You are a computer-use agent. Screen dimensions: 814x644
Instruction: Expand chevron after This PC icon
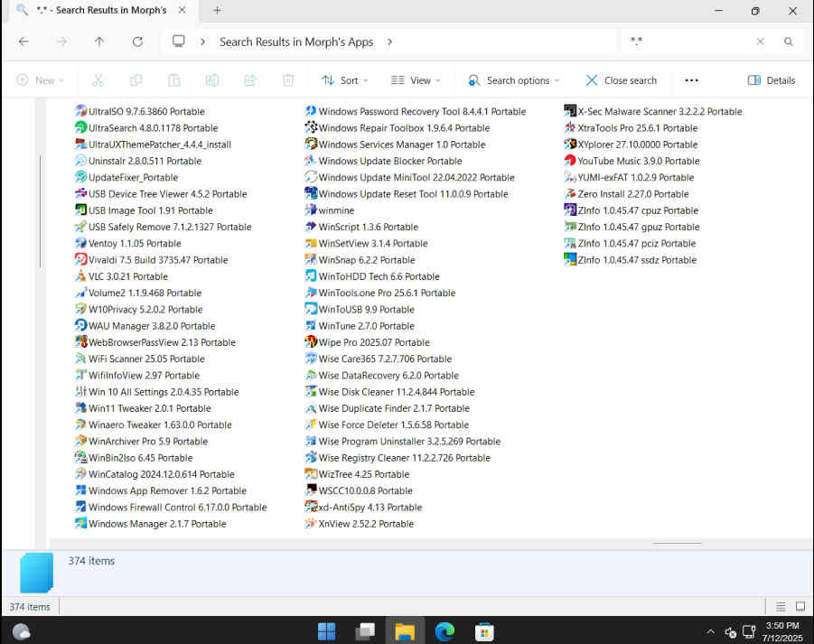(x=203, y=42)
